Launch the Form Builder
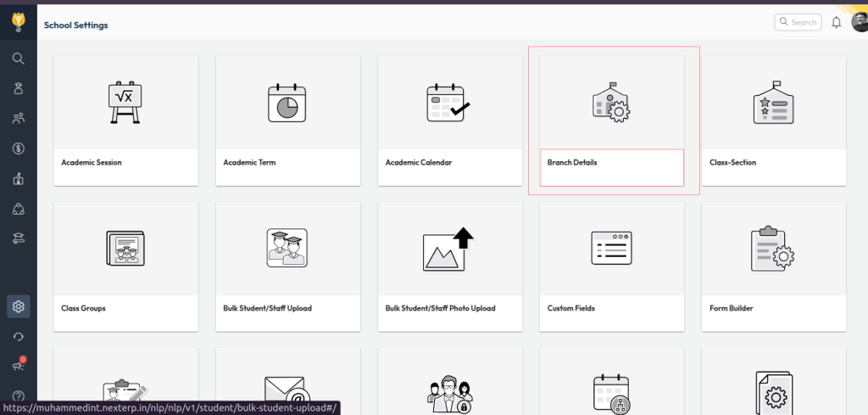The height and width of the screenshot is (415, 868). 773,266
